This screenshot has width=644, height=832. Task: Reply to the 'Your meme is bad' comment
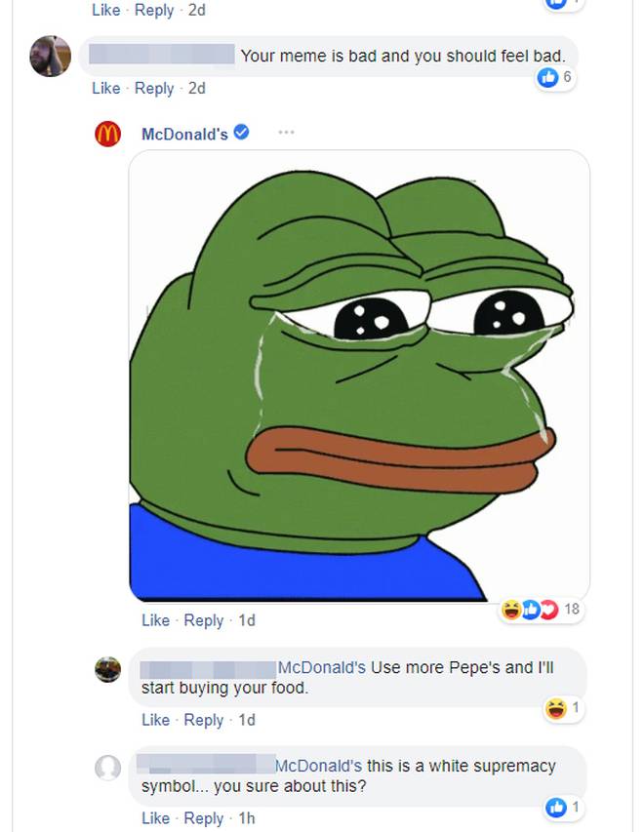[154, 88]
